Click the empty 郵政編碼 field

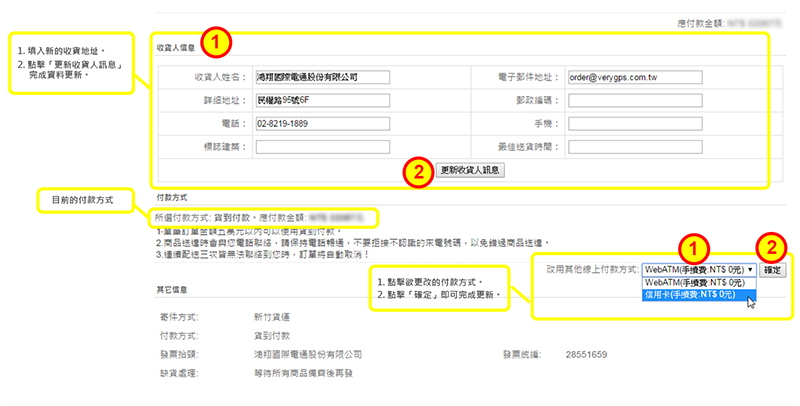click(631, 100)
